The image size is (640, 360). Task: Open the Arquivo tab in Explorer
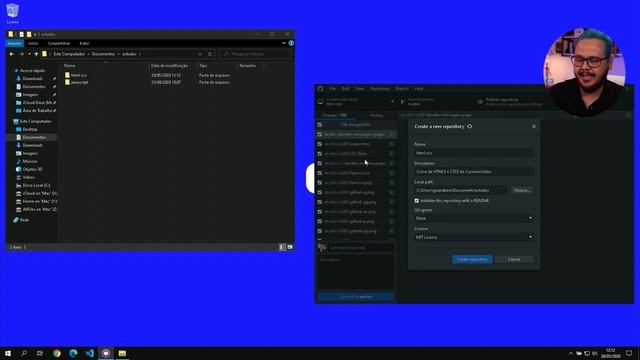click(x=14, y=43)
